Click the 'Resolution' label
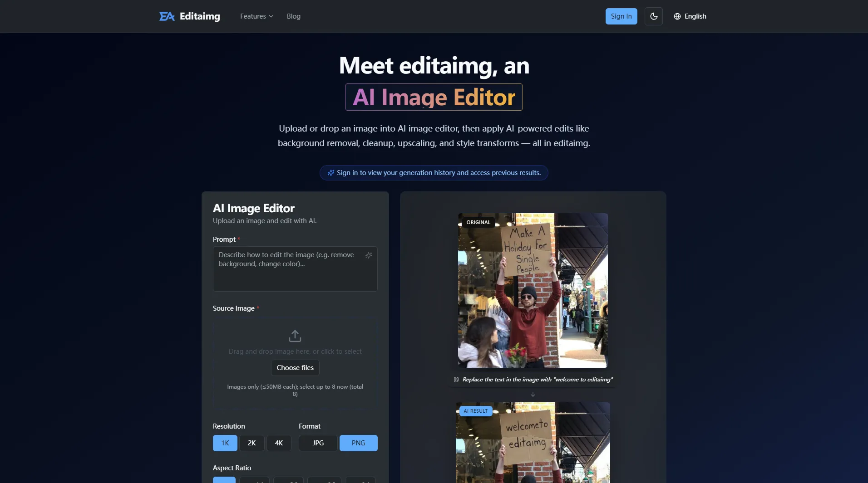The image size is (868, 483). (229, 426)
